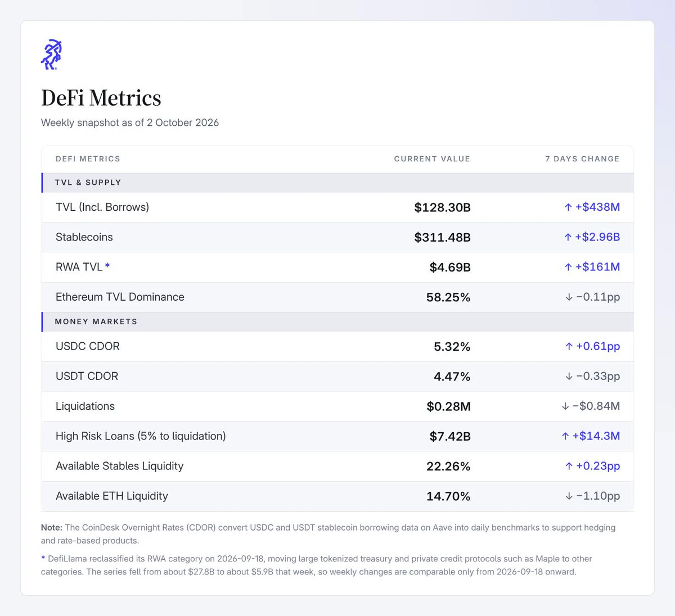Click the +$14.3M change text

coord(596,436)
